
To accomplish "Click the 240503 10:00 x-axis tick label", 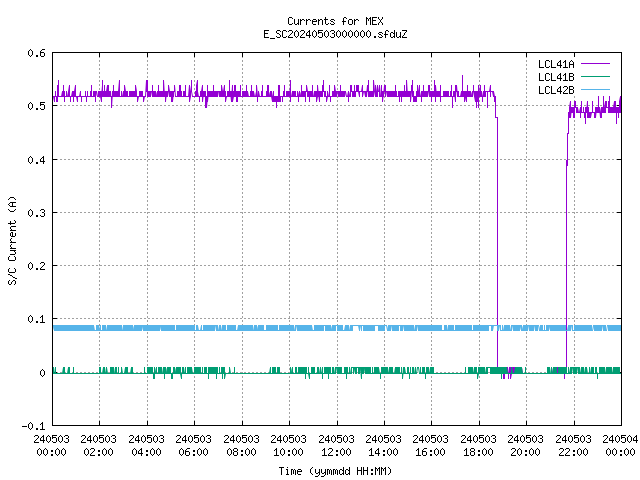I will (288, 446).
